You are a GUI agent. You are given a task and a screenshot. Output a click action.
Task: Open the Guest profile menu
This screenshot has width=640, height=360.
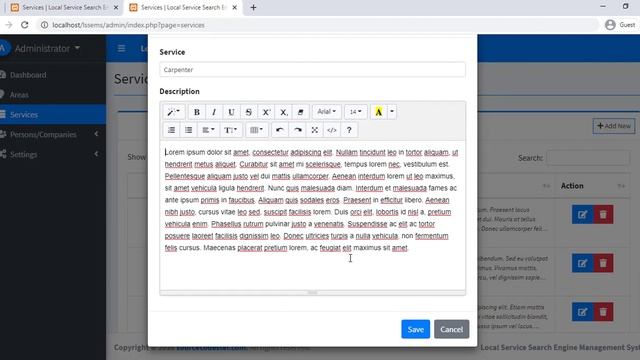coord(620,25)
